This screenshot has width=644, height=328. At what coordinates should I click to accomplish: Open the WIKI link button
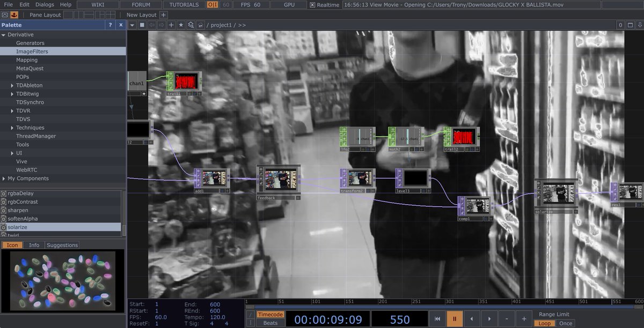pos(98,5)
